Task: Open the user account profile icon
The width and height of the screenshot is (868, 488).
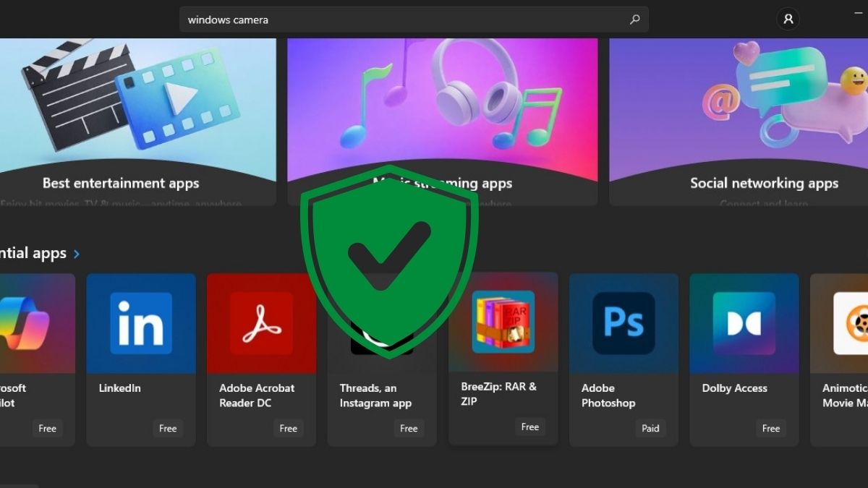Action: pyautogui.click(x=788, y=19)
